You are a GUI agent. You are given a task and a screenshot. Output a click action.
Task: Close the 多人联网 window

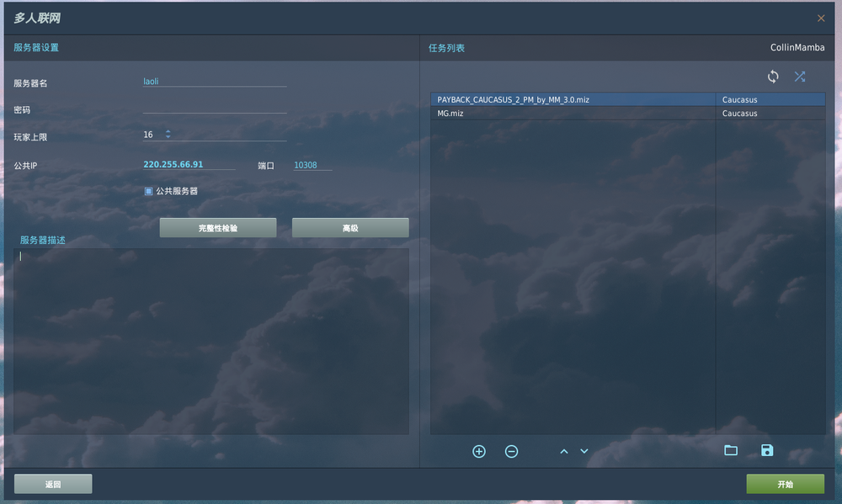click(821, 19)
